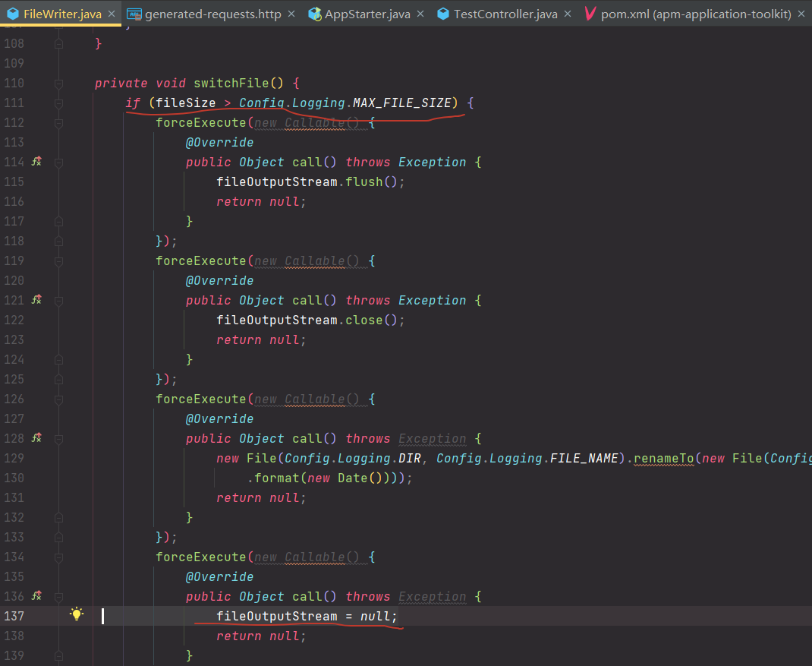Click line number 137 in the gutter
The image size is (812, 666).
(14, 616)
